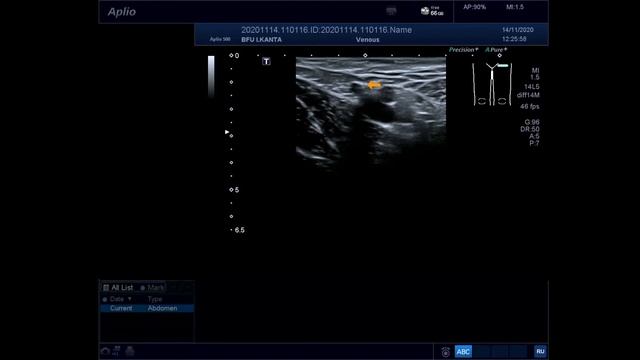
Task: Click the printer icon in bottom bar
Action: click(130, 351)
